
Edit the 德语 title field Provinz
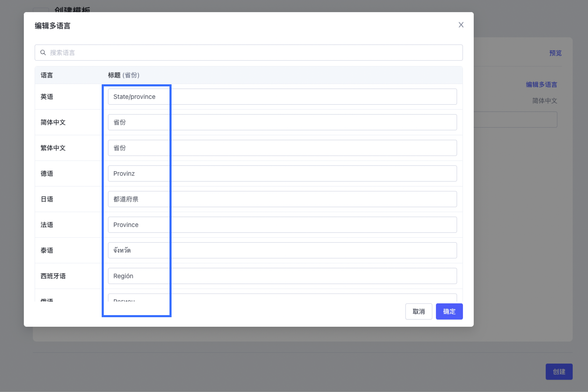(x=282, y=173)
